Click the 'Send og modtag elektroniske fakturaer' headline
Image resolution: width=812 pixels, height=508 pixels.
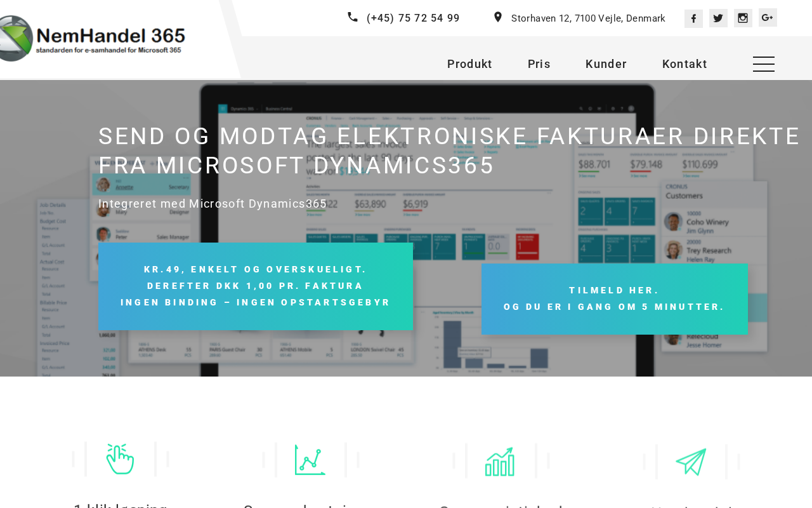pos(449,151)
